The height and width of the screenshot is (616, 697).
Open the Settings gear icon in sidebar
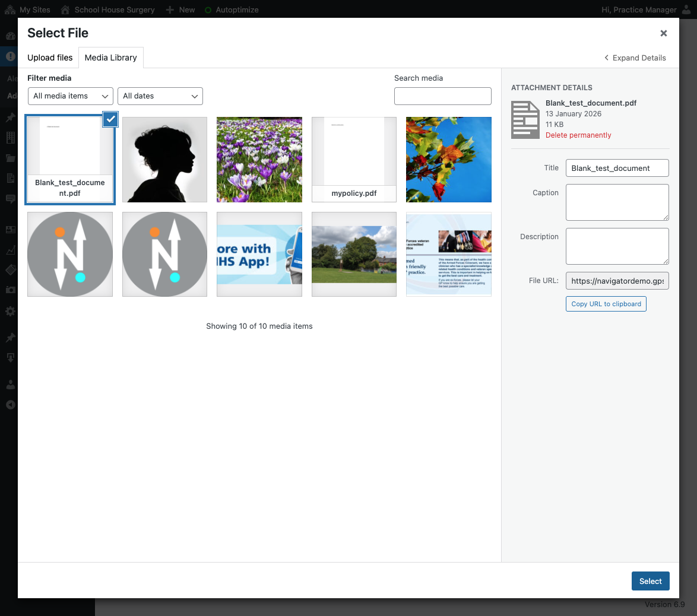11,311
